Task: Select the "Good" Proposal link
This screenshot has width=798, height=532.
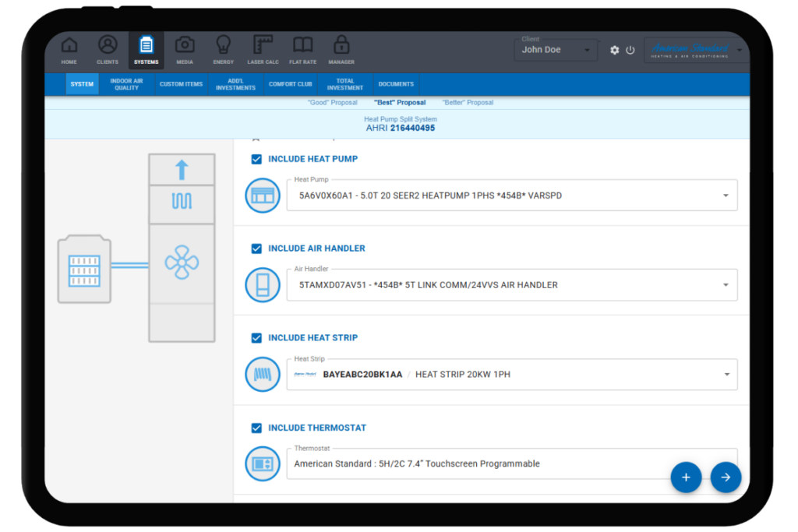Action: (333, 103)
